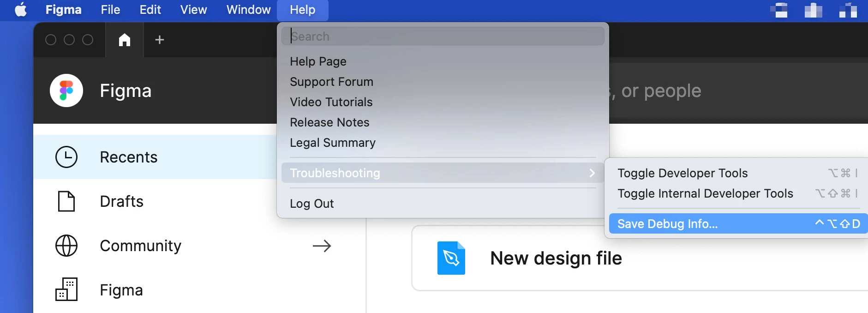Screen dimensions: 868x313
Task: Close the Help menu in menu bar
Action: (303, 10)
